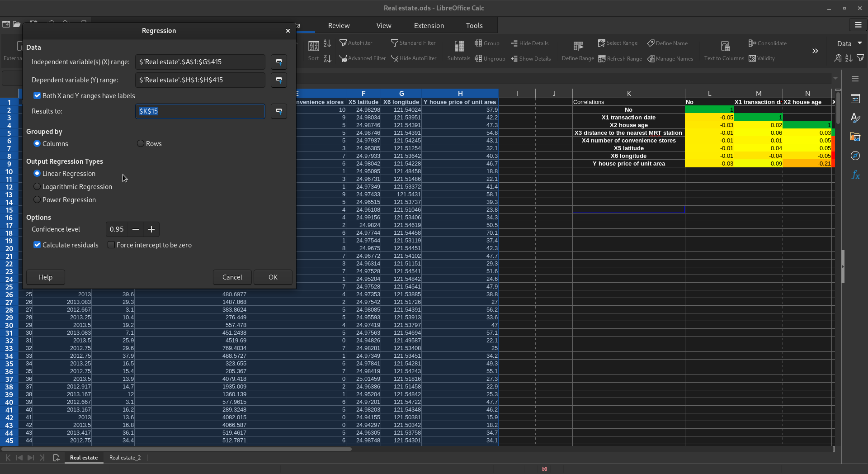Expand hidden toolbar items chevron
868x474 pixels.
point(815,51)
